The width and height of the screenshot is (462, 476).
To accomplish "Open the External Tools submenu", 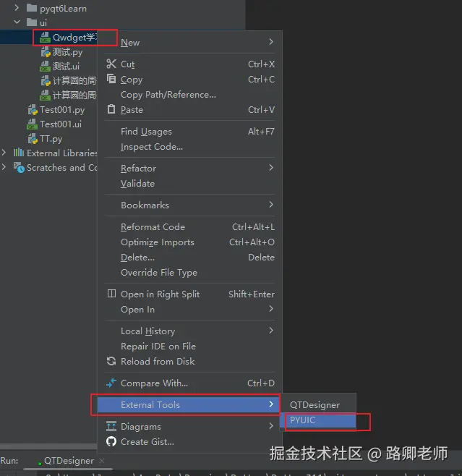I will click(188, 404).
